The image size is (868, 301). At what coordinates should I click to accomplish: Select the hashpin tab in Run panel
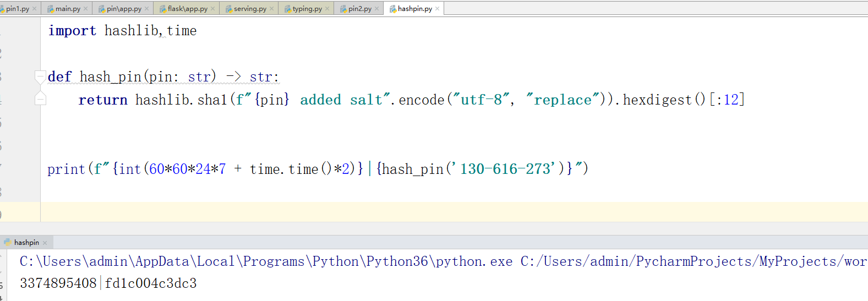(26, 243)
